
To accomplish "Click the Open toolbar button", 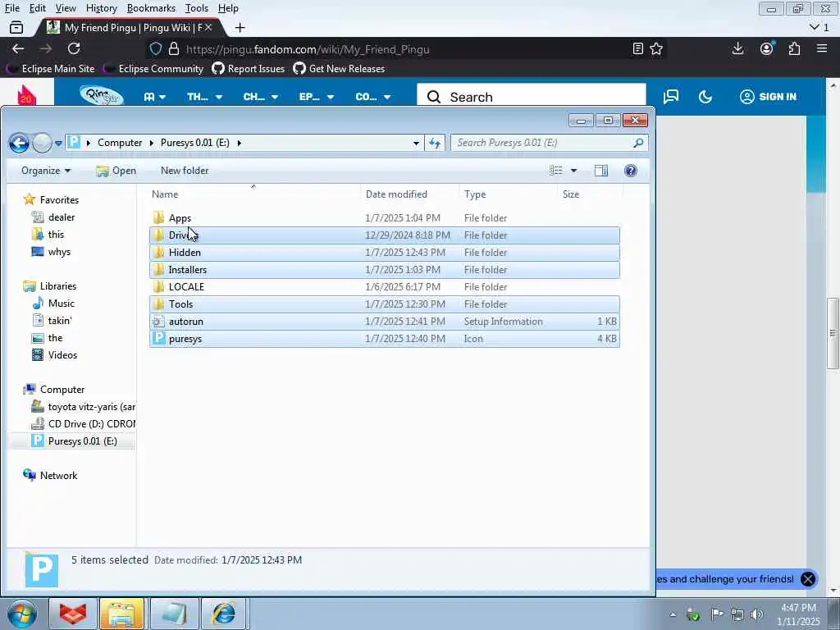I will pos(116,171).
